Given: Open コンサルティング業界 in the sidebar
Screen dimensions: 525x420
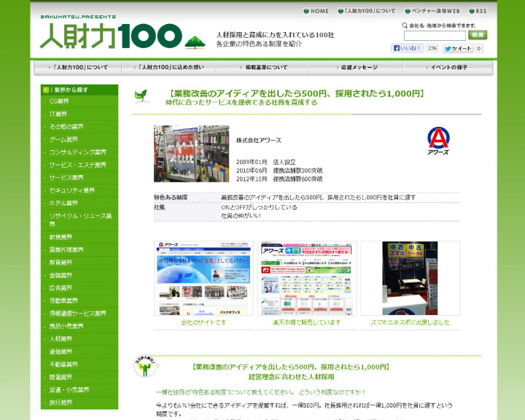Looking at the screenshot, I should (x=78, y=152).
